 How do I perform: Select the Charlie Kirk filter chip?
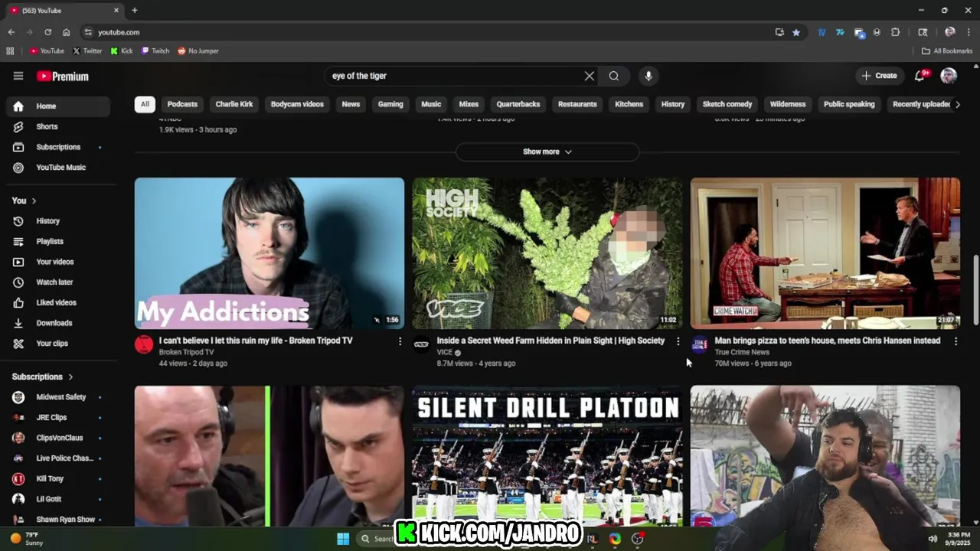pyautogui.click(x=234, y=104)
